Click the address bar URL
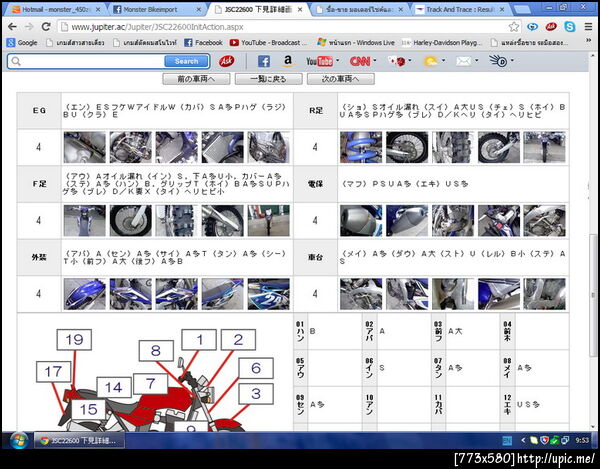 157,27
